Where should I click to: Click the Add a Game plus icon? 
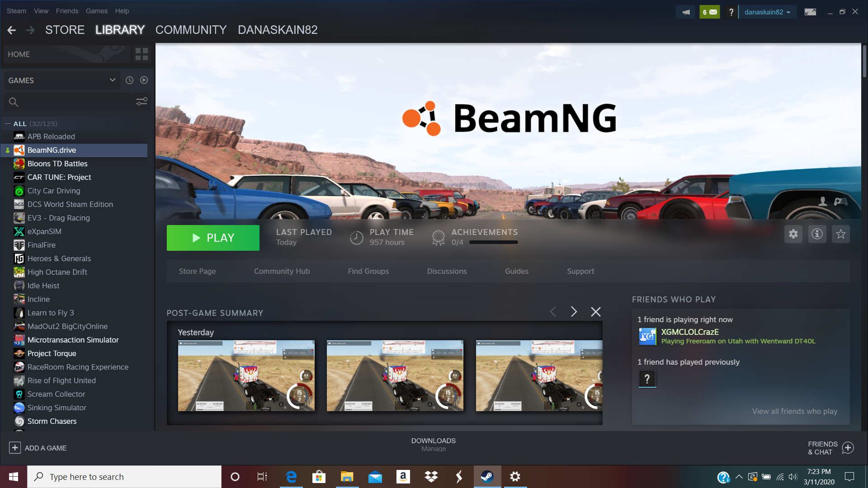coord(15,448)
